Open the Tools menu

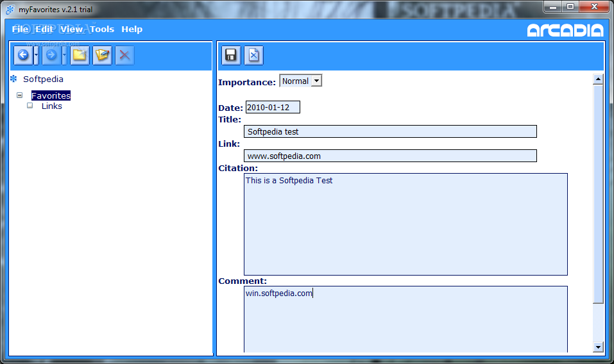tap(102, 29)
